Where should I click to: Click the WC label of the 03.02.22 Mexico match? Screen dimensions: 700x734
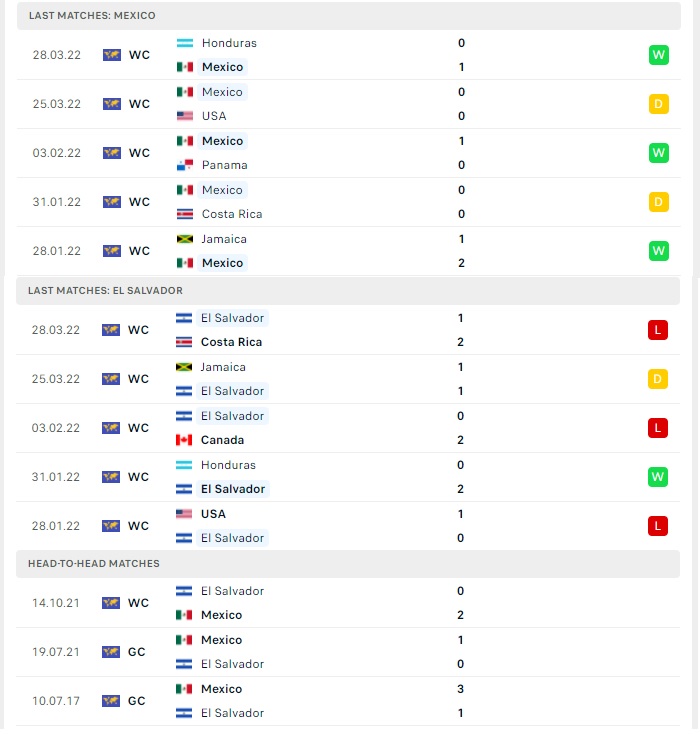pyautogui.click(x=140, y=153)
